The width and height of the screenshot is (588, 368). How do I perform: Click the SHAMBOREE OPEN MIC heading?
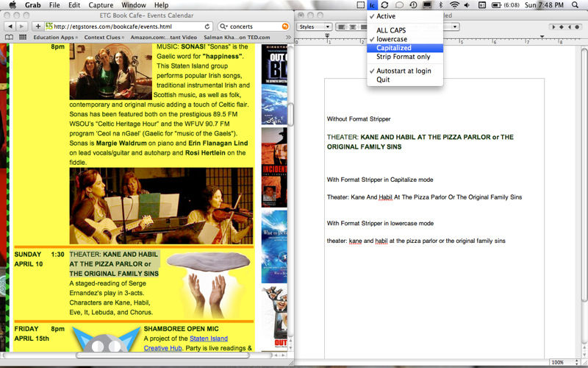(x=181, y=329)
